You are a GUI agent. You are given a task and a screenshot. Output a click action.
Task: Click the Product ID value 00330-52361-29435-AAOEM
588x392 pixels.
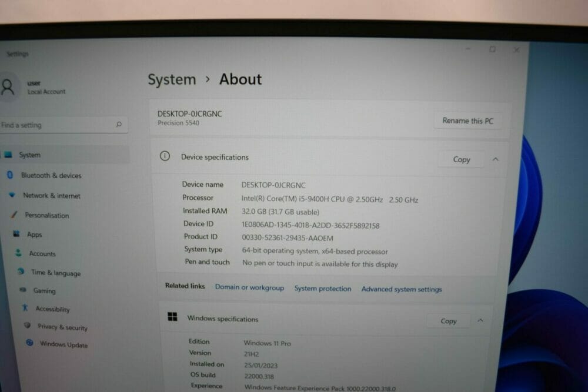[x=288, y=238]
